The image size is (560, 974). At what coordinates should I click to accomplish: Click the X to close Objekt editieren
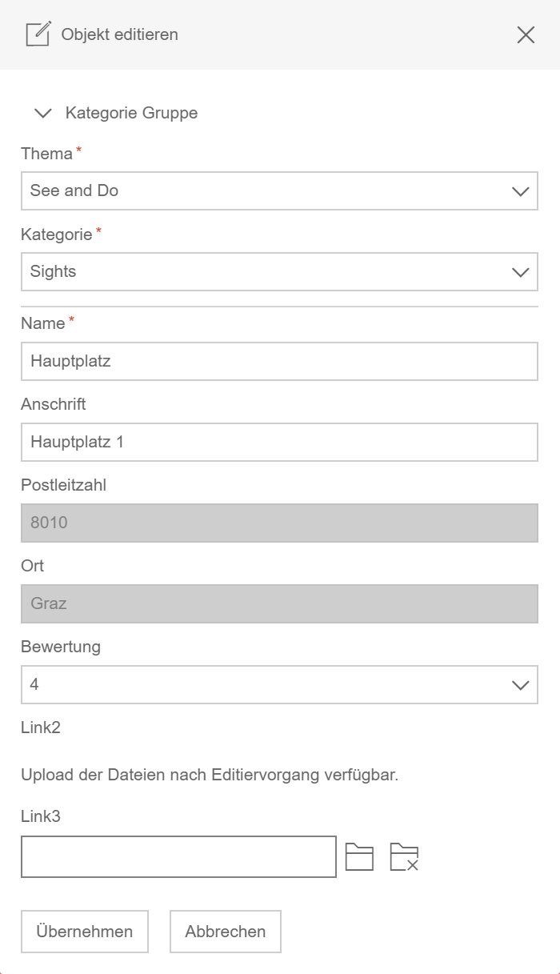point(526,34)
